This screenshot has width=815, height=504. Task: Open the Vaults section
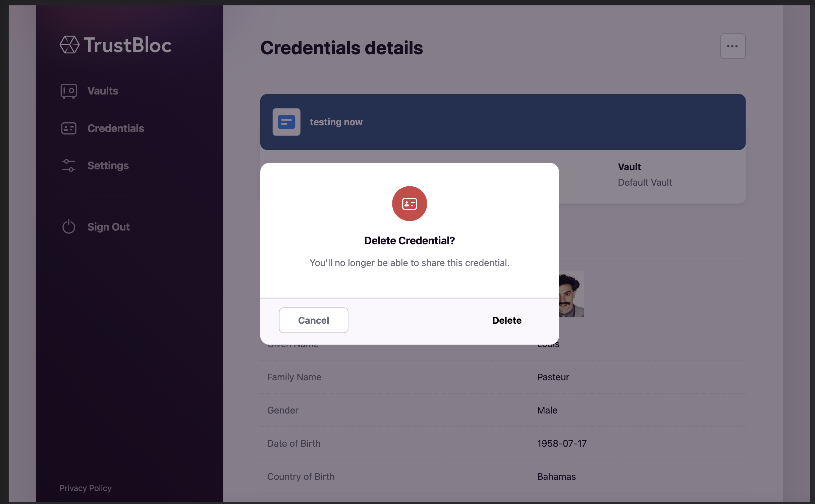103,91
